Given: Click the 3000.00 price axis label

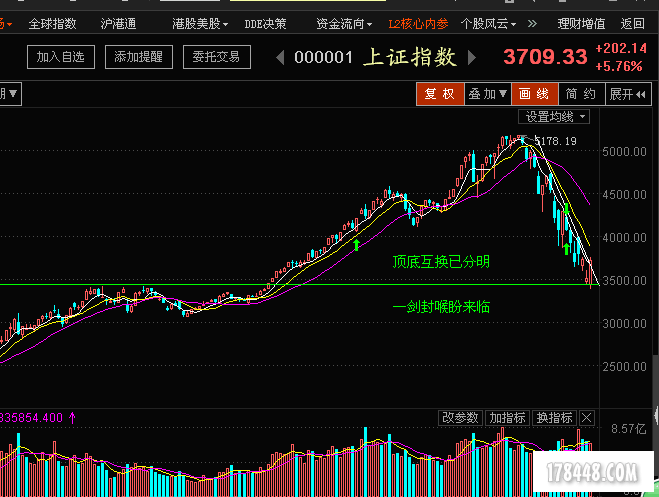Looking at the screenshot, I should click(624, 323).
